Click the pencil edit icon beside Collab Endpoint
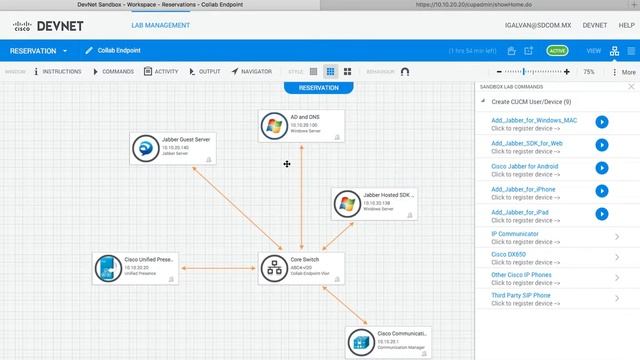 click(89, 51)
